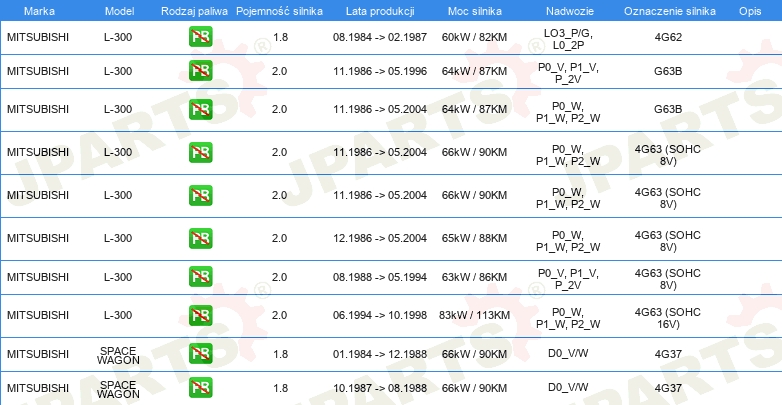Click body code "P0_V, P1_V, P_2V" in the G63B row
782x405 pixels.
coord(568,73)
